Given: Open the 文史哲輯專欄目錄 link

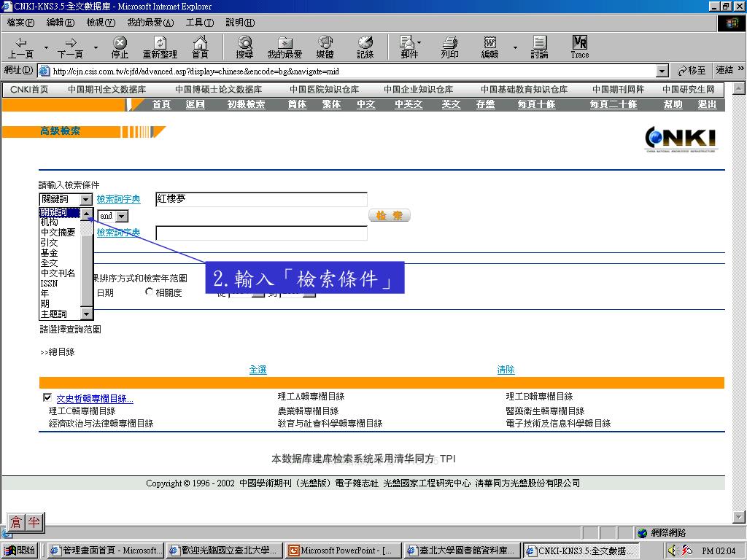Looking at the screenshot, I should [x=95, y=399].
